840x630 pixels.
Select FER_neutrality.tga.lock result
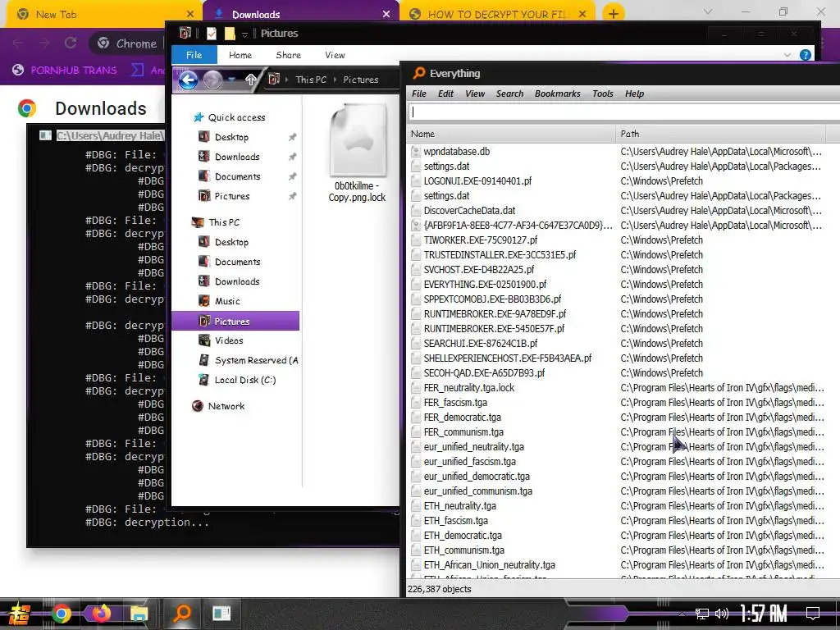468,388
